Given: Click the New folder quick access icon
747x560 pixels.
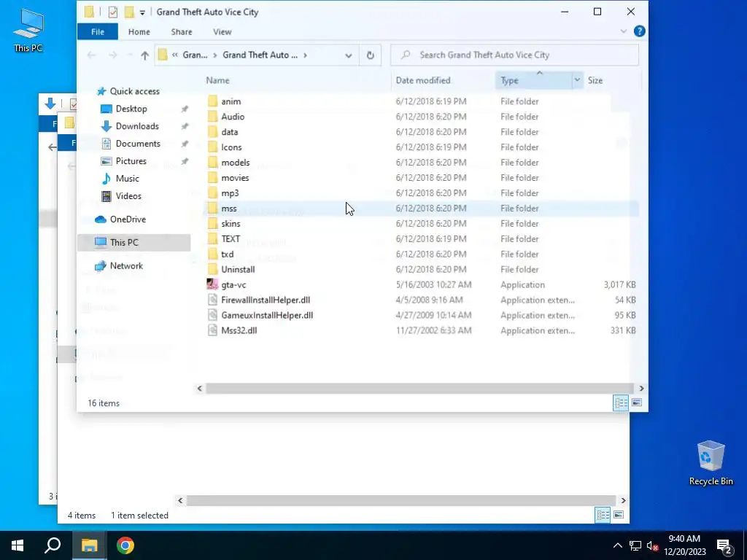Looking at the screenshot, I should tap(129, 12).
